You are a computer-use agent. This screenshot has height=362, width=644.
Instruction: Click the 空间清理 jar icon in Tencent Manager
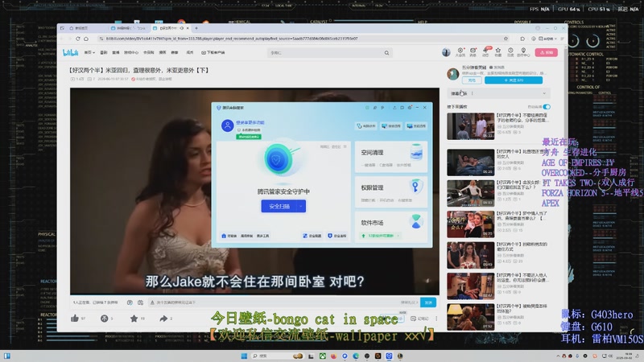tap(416, 152)
